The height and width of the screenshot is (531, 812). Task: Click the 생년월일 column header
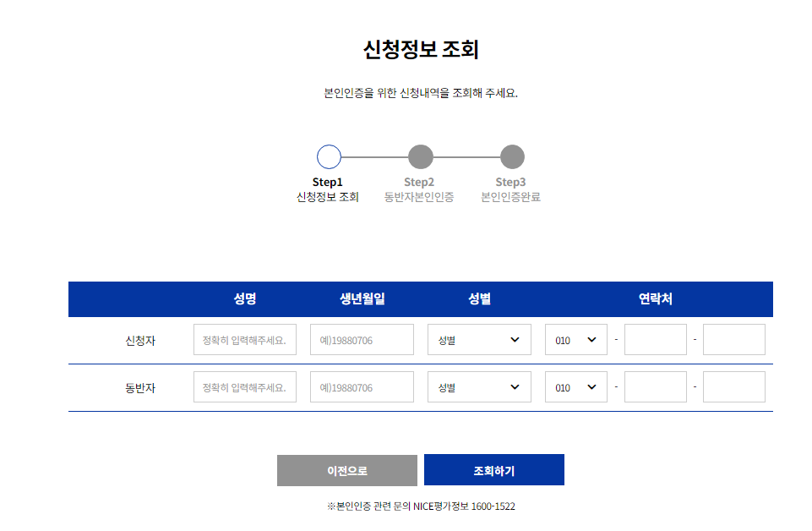pyautogui.click(x=362, y=299)
